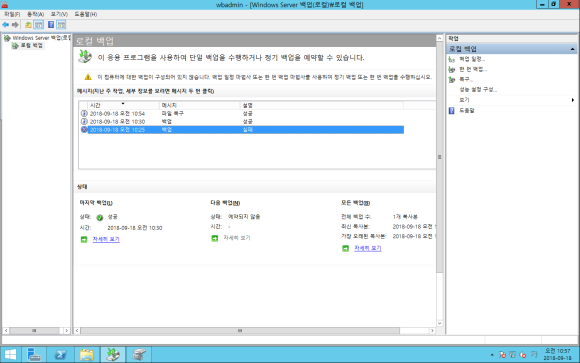The image size is (580, 363).
Task: Open the 한 번 백업... action
Action: click(x=473, y=69)
